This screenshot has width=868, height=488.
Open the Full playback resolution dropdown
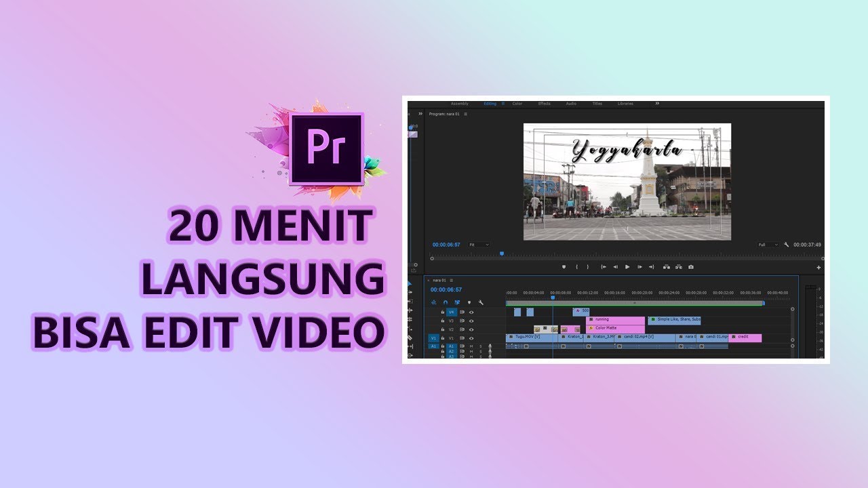(x=768, y=245)
